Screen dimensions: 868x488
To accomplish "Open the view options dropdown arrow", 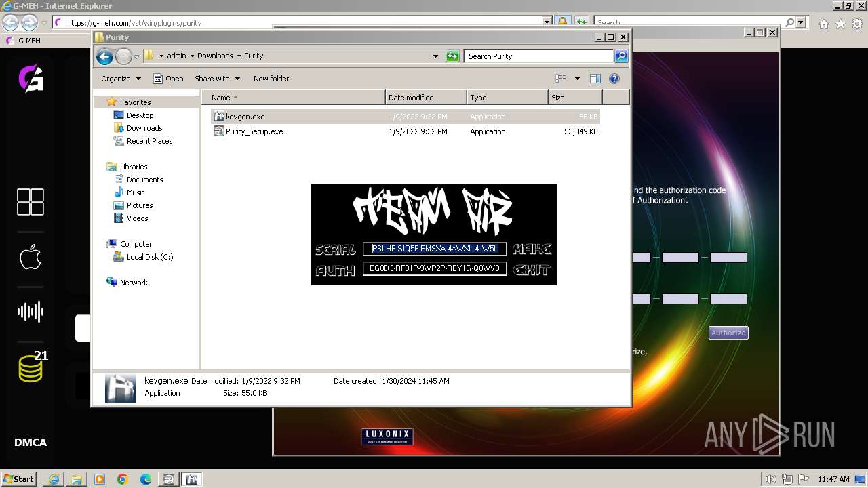I will 577,79.
